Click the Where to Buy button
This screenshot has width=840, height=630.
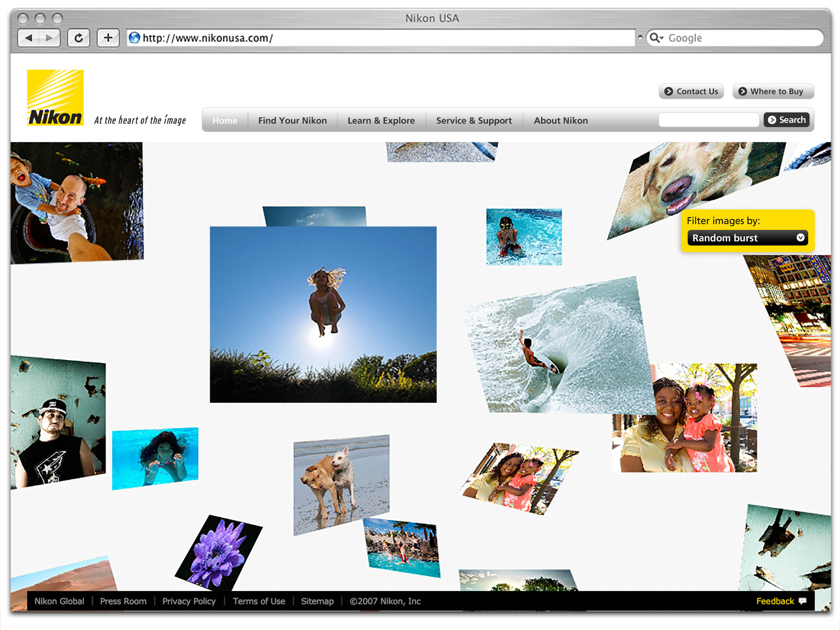[773, 91]
